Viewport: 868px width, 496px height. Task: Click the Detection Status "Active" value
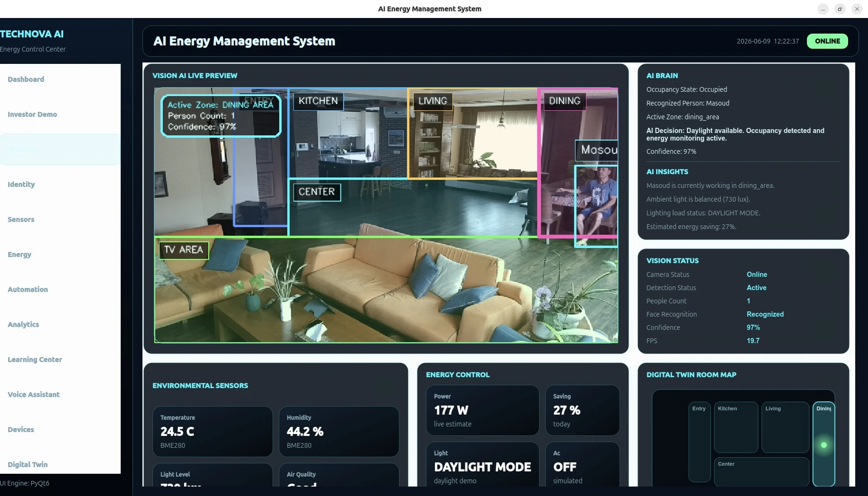point(756,288)
